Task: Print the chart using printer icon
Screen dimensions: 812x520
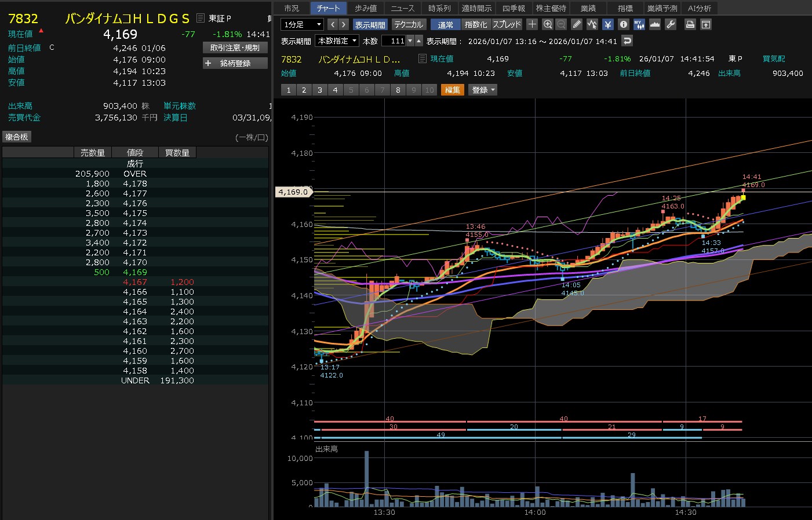Action: coord(690,24)
